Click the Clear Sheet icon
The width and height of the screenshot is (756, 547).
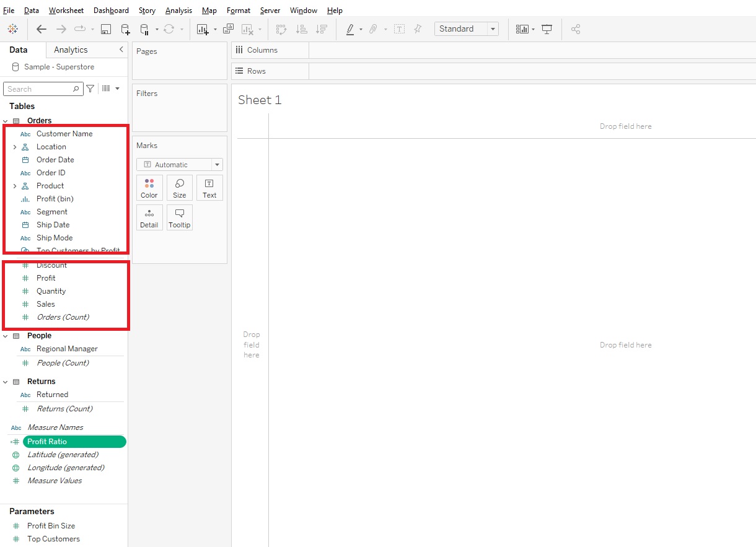pyautogui.click(x=247, y=29)
